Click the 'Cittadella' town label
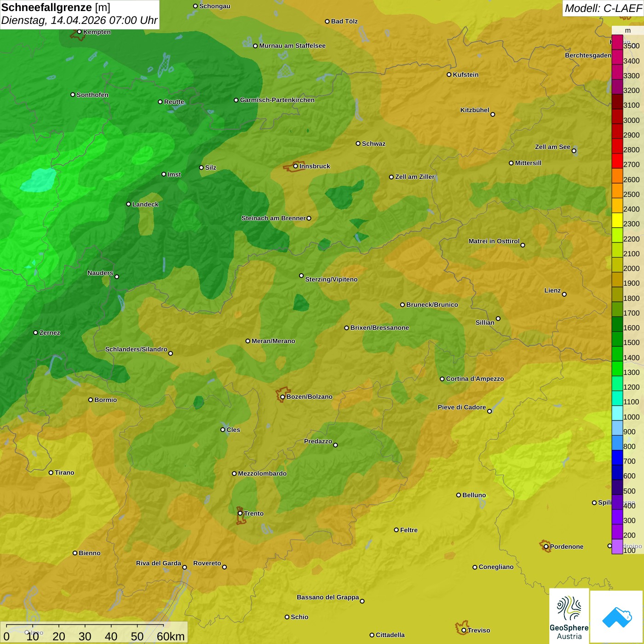Viewport: 644px width, 644px height. tap(390, 635)
